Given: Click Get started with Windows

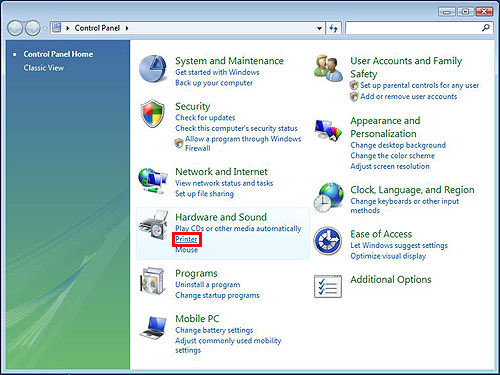Looking at the screenshot, I should tap(217, 72).
